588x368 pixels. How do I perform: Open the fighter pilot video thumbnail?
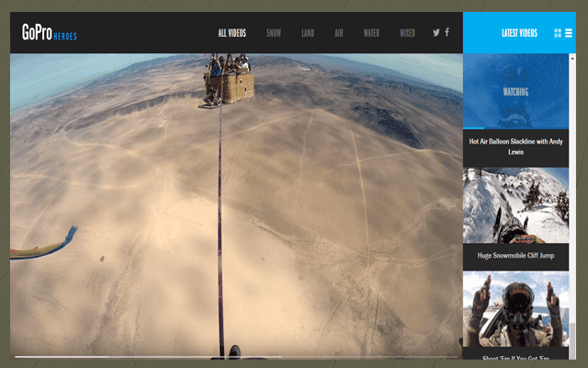pyautogui.click(x=515, y=308)
